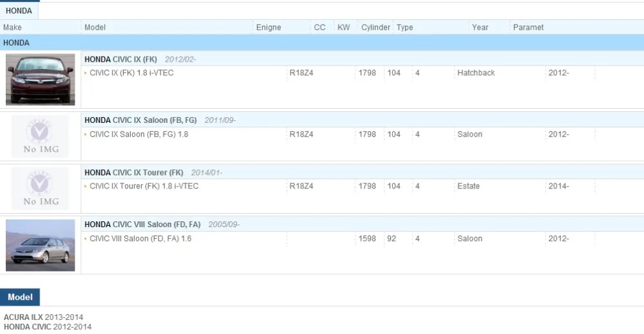The width and height of the screenshot is (644, 334).
Task: Click cylinder value 4 in Civic VIII row
Action: click(x=417, y=238)
